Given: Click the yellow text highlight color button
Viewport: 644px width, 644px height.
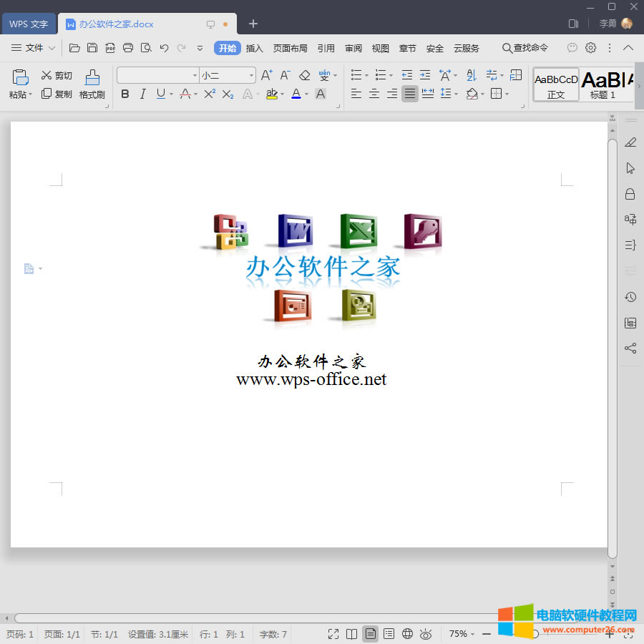Looking at the screenshot, I should tap(271, 94).
